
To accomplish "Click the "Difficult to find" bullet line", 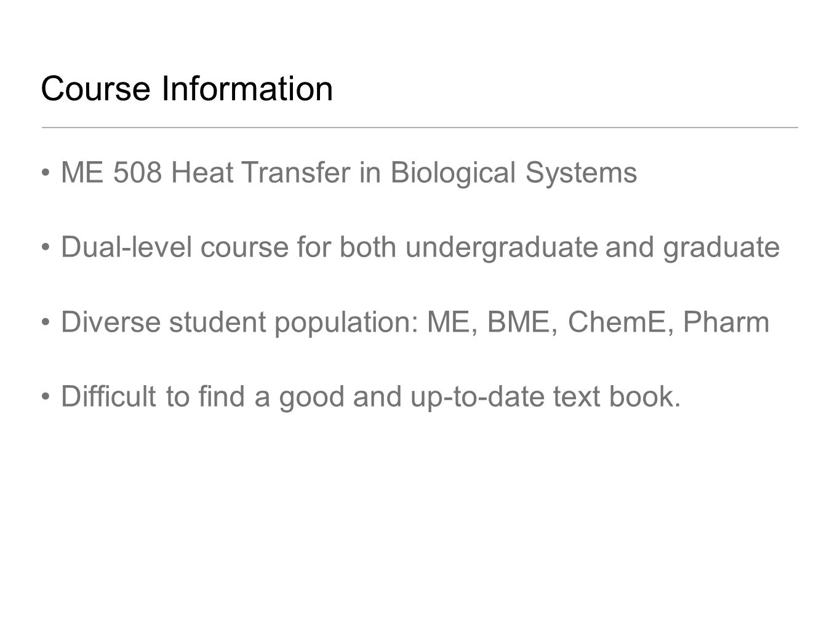I will 371,397.
